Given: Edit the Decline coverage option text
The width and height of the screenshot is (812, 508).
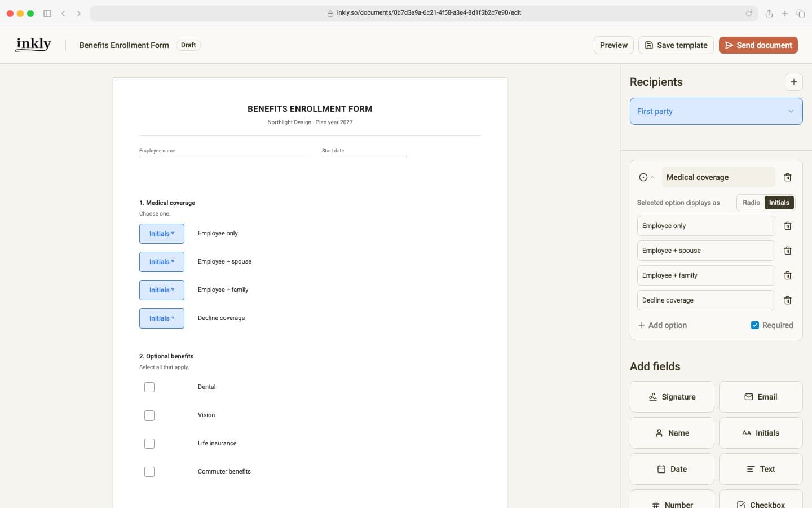Looking at the screenshot, I should pos(706,300).
